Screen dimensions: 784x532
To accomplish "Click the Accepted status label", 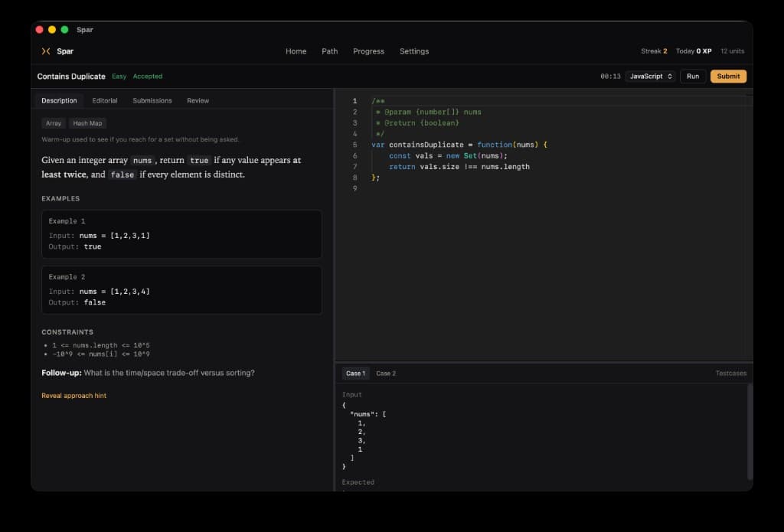I will (148, 77).
